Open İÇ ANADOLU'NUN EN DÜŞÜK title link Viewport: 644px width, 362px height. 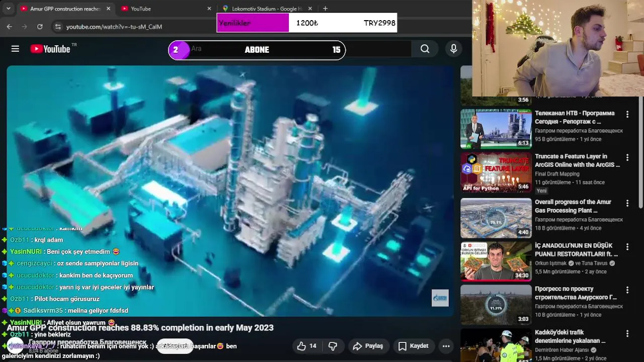coord(577,250)
